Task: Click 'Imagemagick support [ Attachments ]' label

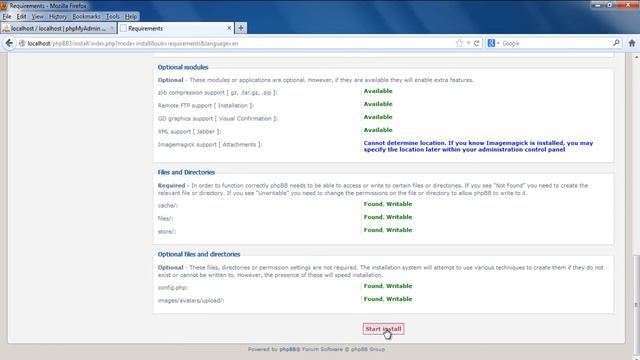Action: click(210, 144)
